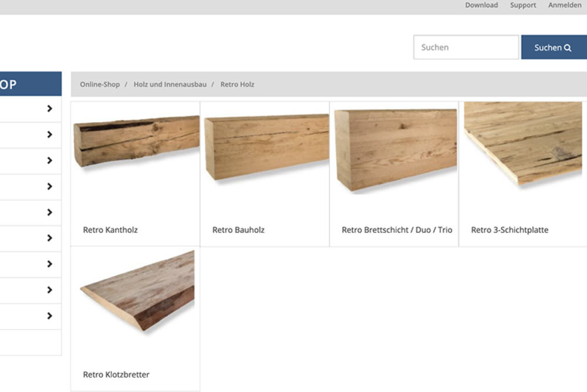Click the Retro Kantholz title text
Viewport: 587px width, 392px height.
(110, 230)
